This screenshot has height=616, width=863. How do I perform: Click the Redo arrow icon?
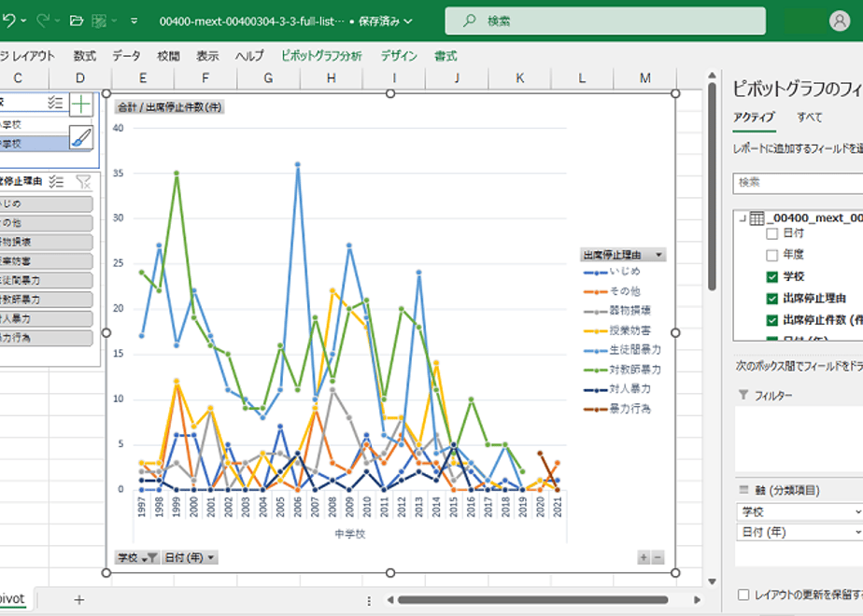pyautogui.click(x=42, y=21)
